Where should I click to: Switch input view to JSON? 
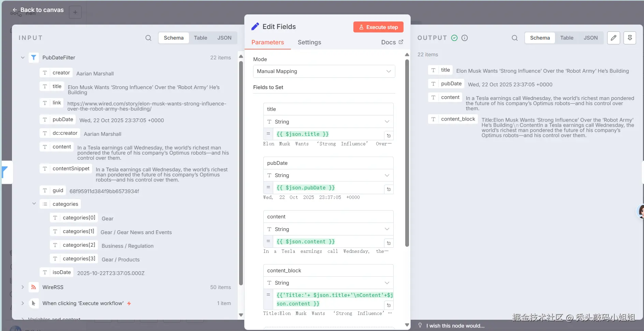[x=224, y=38]
